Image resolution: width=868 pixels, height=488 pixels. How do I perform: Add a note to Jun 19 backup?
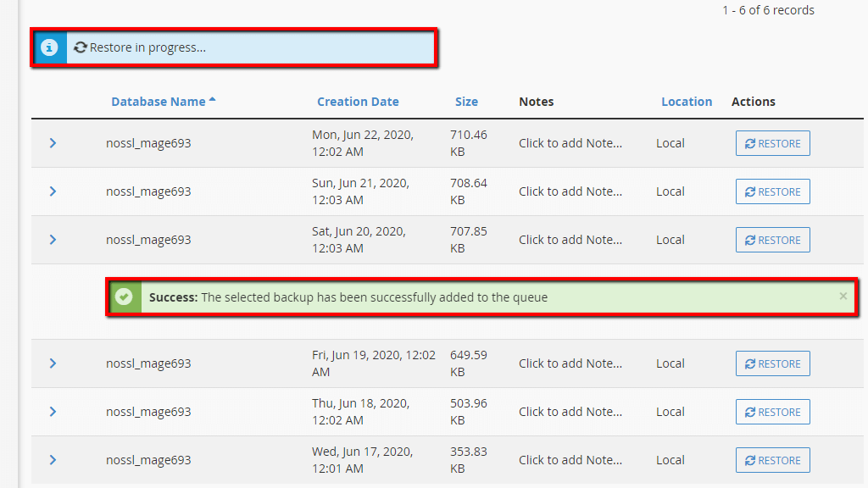point(570,363)
